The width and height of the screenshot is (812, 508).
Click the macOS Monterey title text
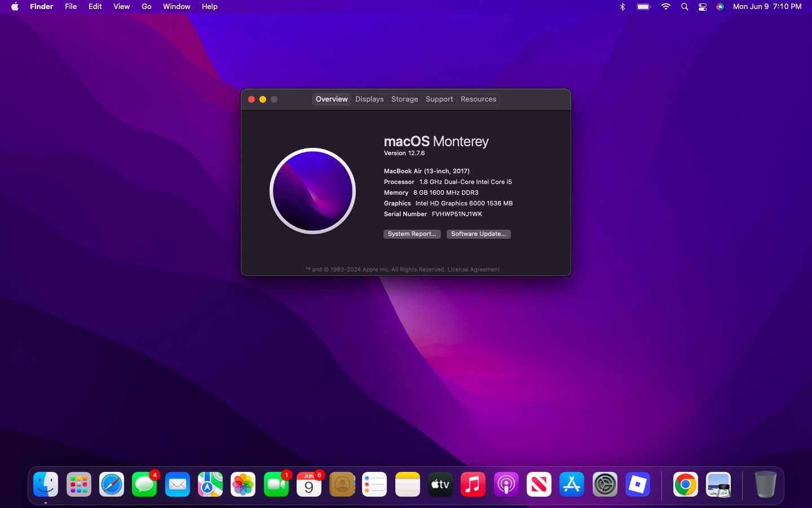tap(436, 141)
